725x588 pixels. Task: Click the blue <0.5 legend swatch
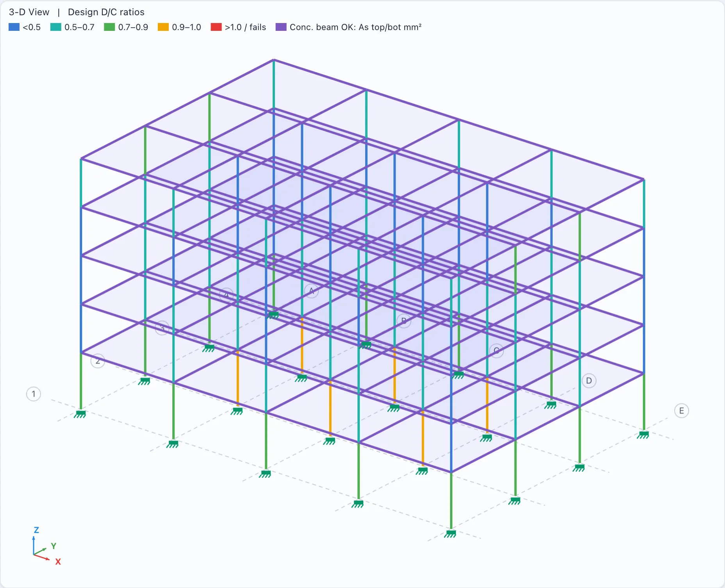tap(14, 27)
